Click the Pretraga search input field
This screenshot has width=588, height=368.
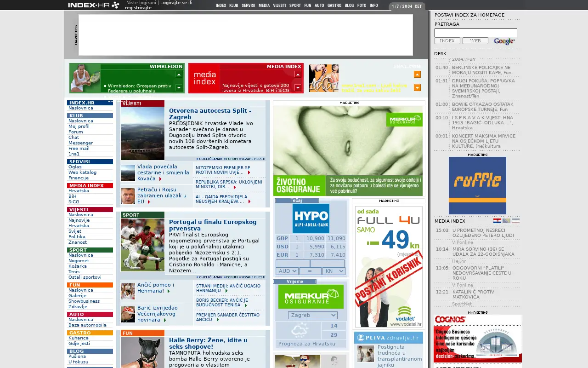tap(476, 33)
